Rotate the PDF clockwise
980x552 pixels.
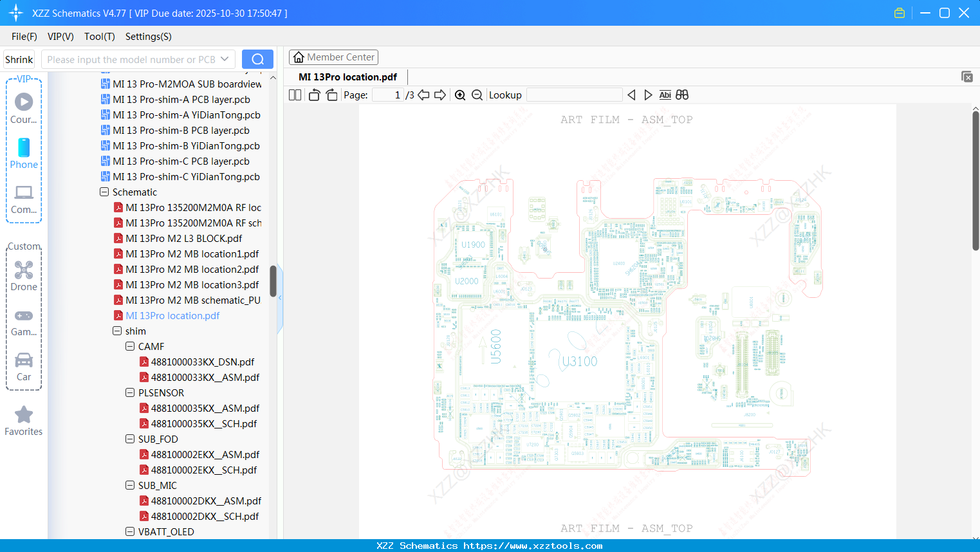pos(331,95)
